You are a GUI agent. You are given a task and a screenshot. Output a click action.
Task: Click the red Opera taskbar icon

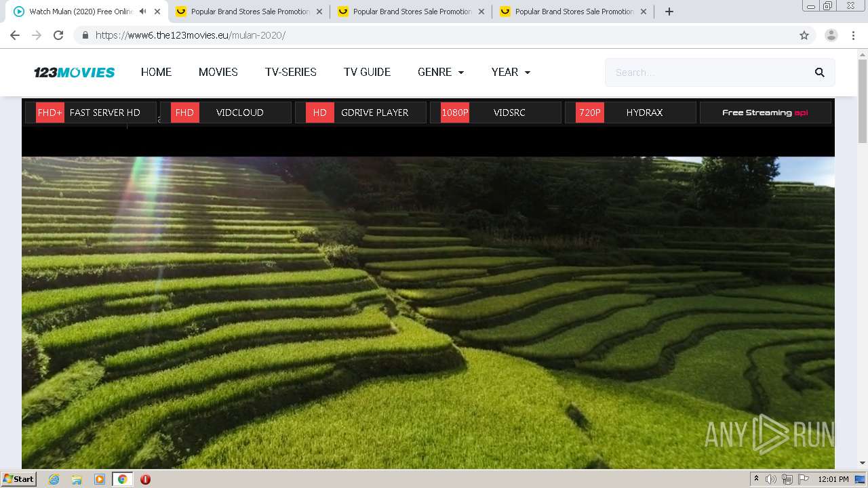(x=145, y=479)
